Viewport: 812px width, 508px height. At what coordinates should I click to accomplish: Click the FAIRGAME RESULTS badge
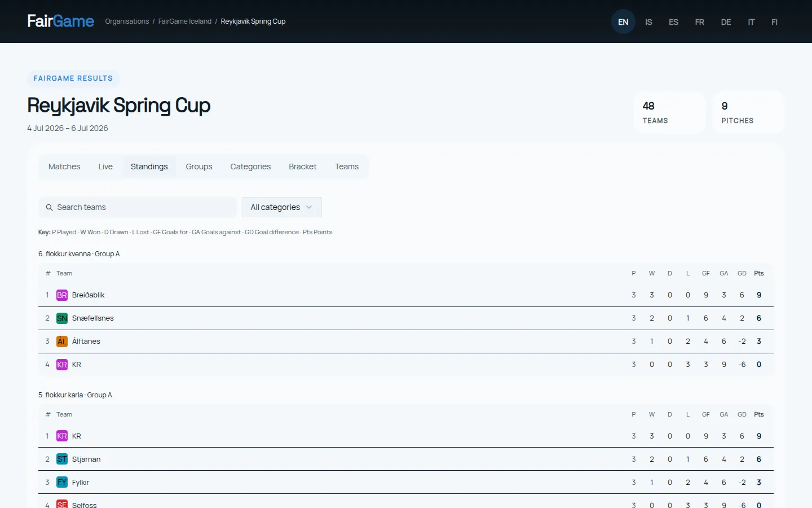[x=73, y=78]
